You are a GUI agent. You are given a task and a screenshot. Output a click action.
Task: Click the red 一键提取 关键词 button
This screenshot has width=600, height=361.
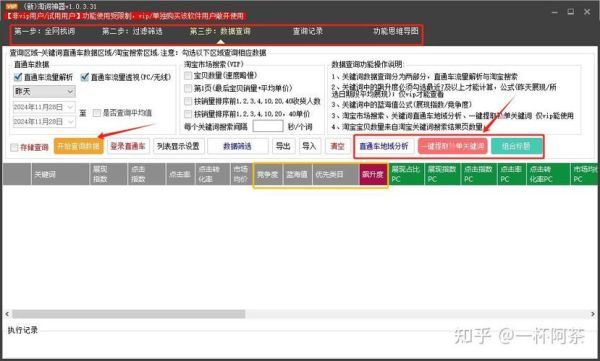point(453,146)
